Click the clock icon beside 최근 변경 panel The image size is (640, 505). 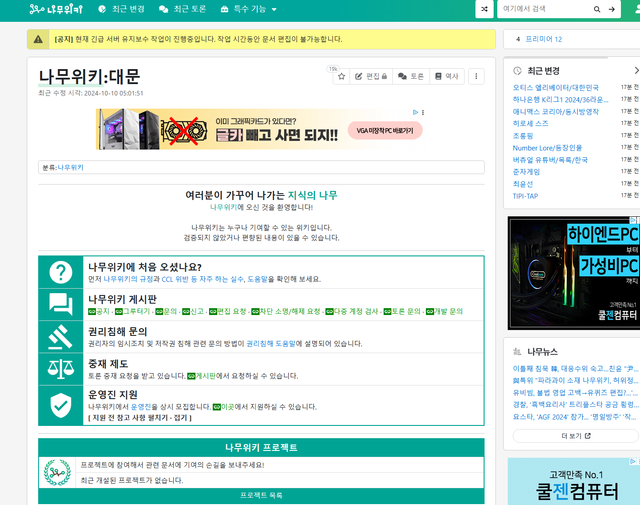(517, 71)
